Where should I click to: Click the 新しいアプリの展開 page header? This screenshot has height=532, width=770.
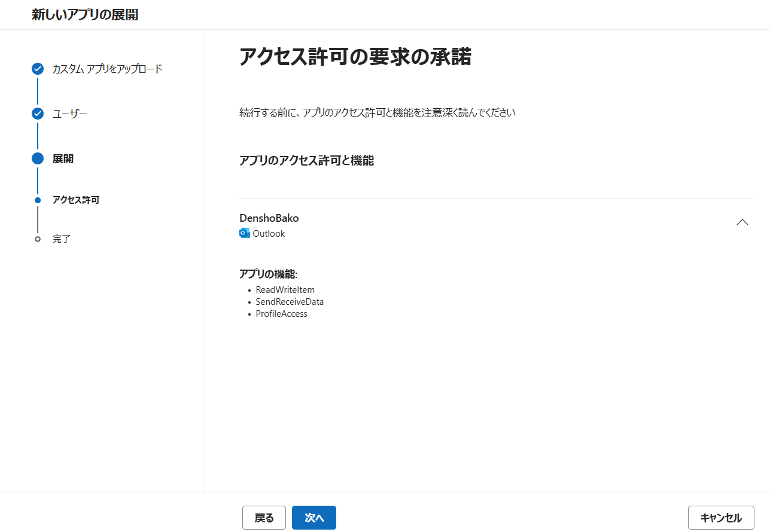[x=85, y=15]
